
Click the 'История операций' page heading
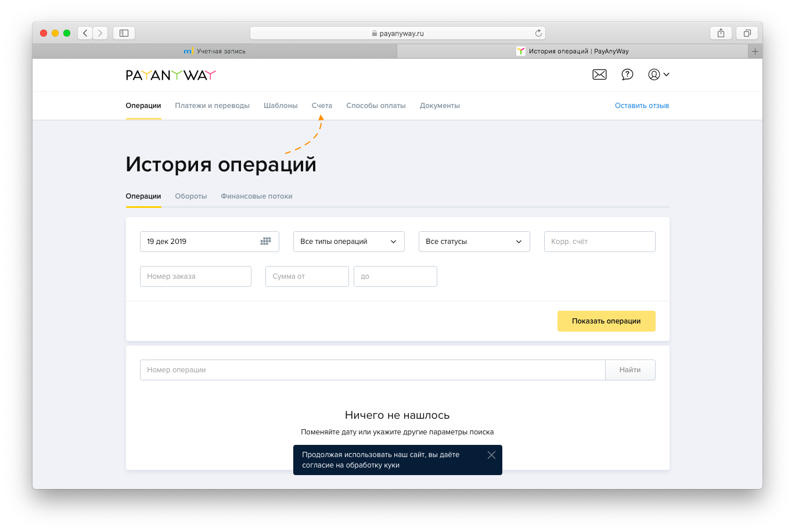221,164
